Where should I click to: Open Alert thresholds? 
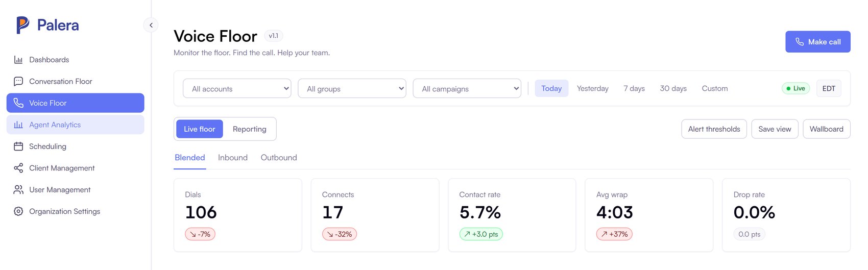tap(714, 129)
